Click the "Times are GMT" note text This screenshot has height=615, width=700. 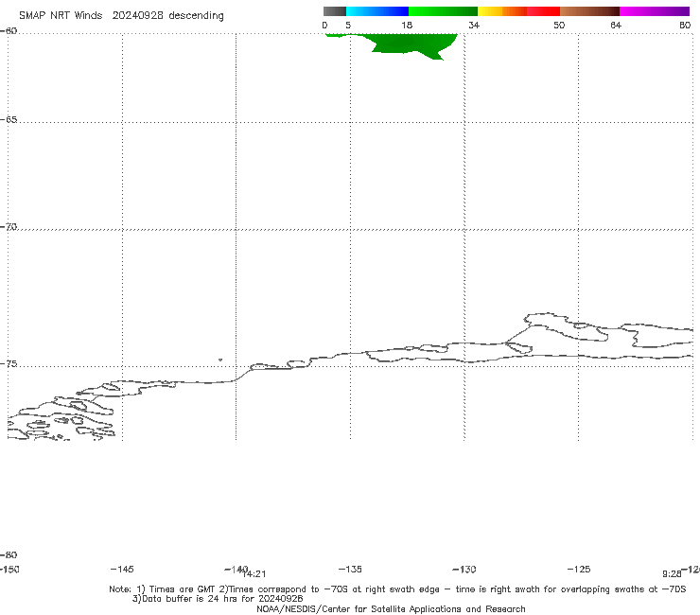[182, 589]
